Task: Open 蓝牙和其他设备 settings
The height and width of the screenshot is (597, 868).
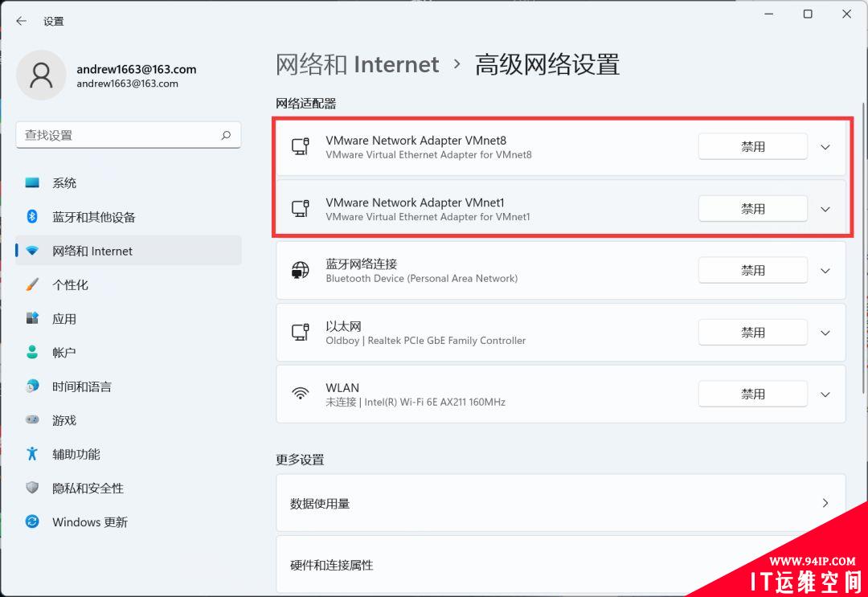Action: tap(129, 216)
